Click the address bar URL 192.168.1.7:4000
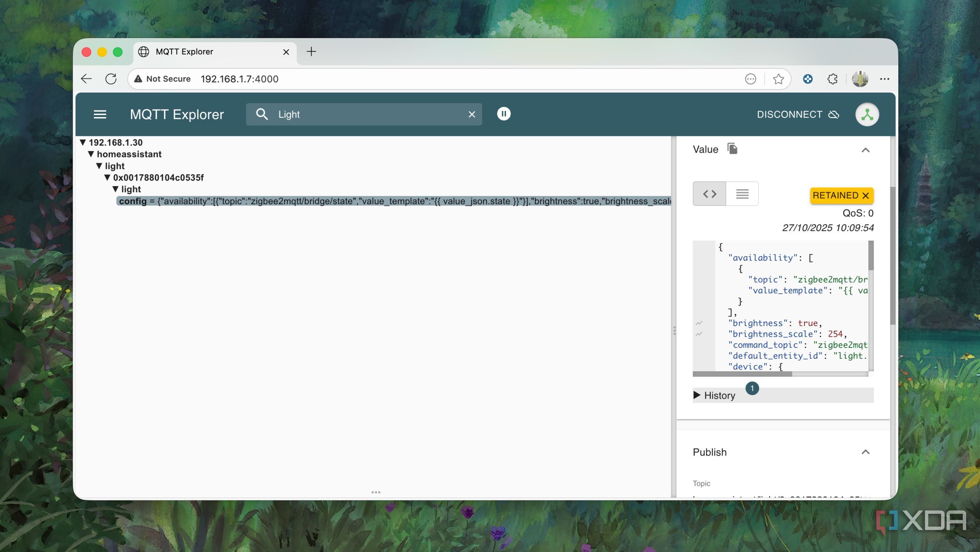The height and width of the screenshot is (552, 980). [x=239, y=79]
